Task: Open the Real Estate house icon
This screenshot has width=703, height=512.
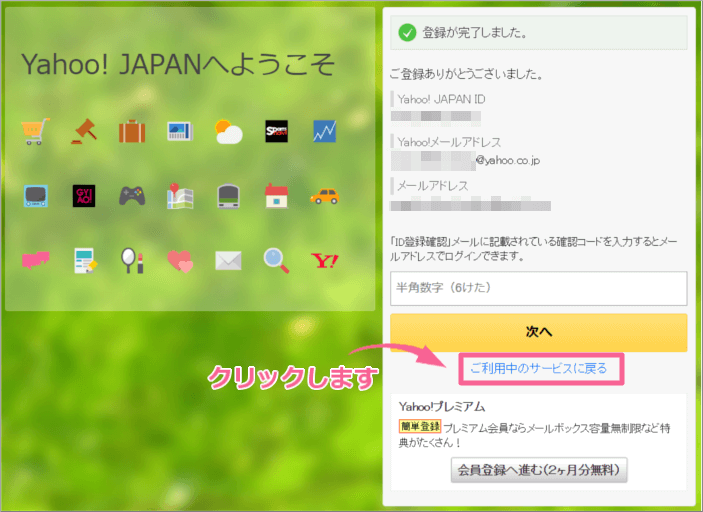Action: coord(277,196)
